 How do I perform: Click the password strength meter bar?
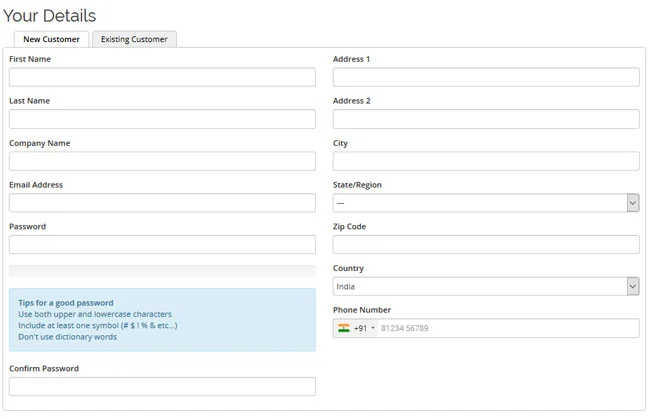162,271
